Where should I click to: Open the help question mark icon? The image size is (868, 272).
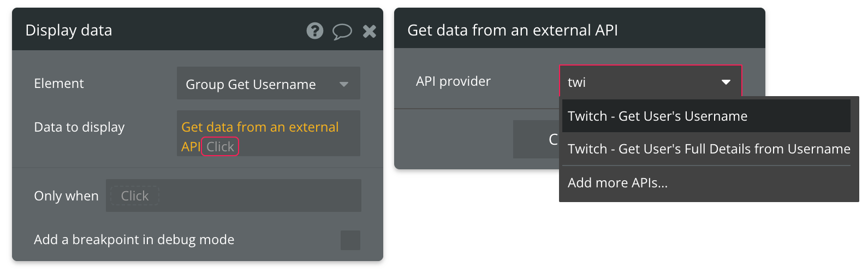pos(315,31)
